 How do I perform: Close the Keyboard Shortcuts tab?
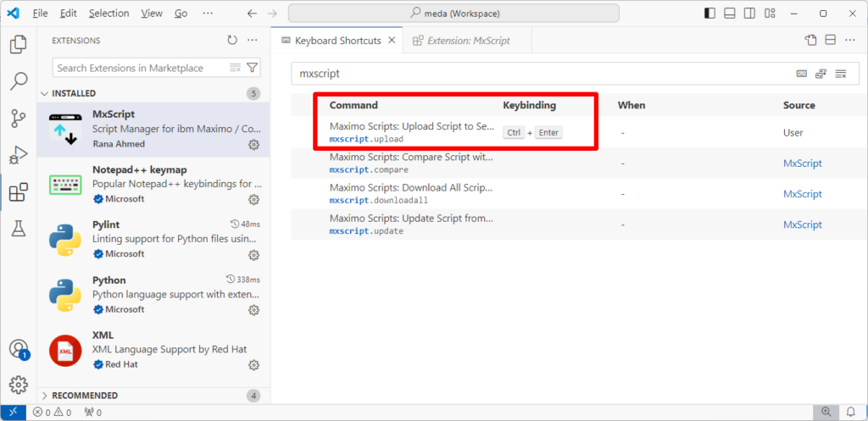tap(392, 41)
